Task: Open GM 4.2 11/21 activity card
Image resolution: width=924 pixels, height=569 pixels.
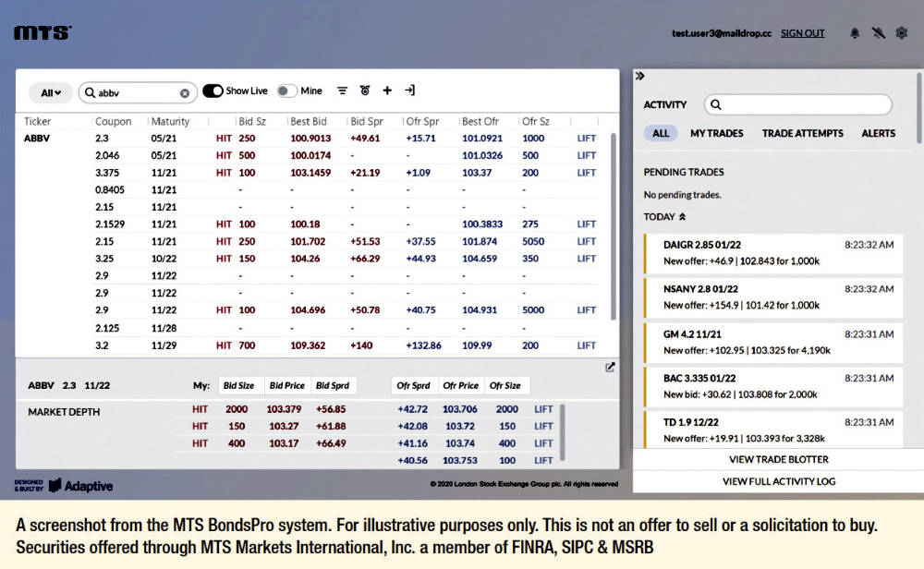Action: [773, 342]
